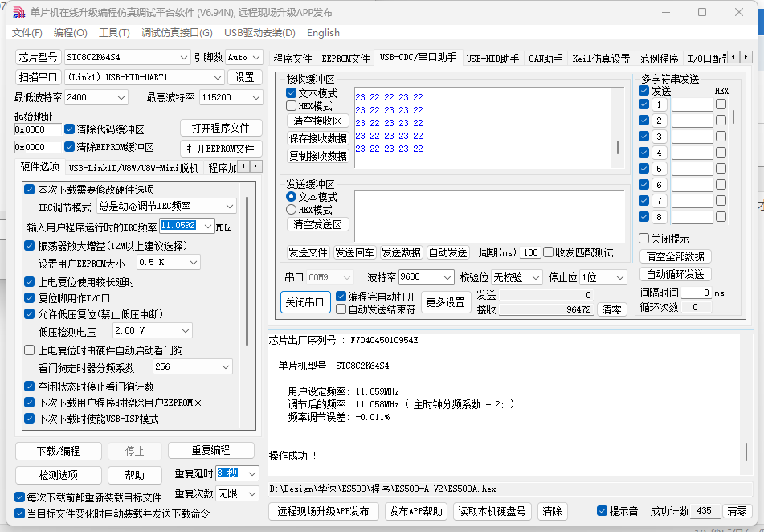The image size is (764, 532).
Task: Click 打开程序文件 button
Action: click(x=221, y=129)
